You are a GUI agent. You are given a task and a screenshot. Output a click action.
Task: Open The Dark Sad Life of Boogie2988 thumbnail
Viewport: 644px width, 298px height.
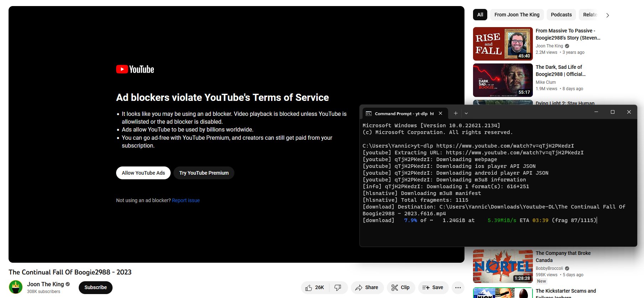coord(503,80)
